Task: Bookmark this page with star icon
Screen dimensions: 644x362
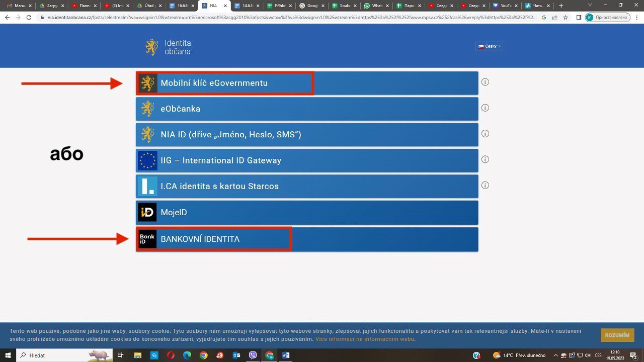Action: coord(566,17)
